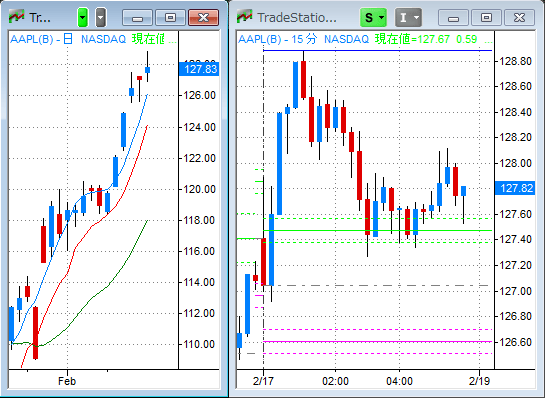Click 126.00 price label on left chart axis

coord(200,95)
